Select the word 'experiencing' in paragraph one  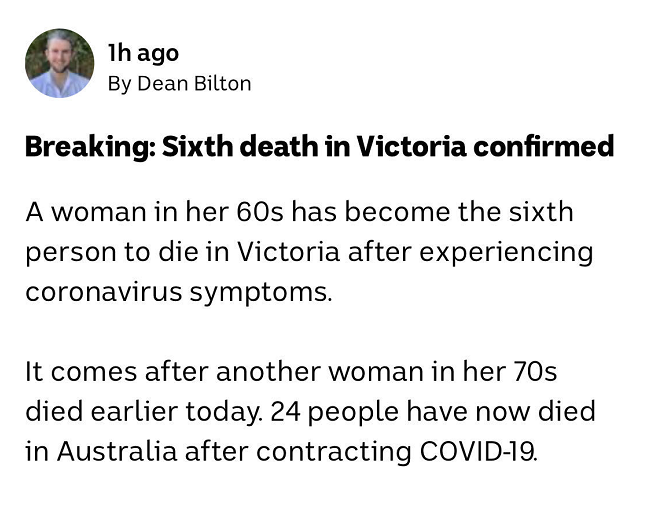click(506, 252)
